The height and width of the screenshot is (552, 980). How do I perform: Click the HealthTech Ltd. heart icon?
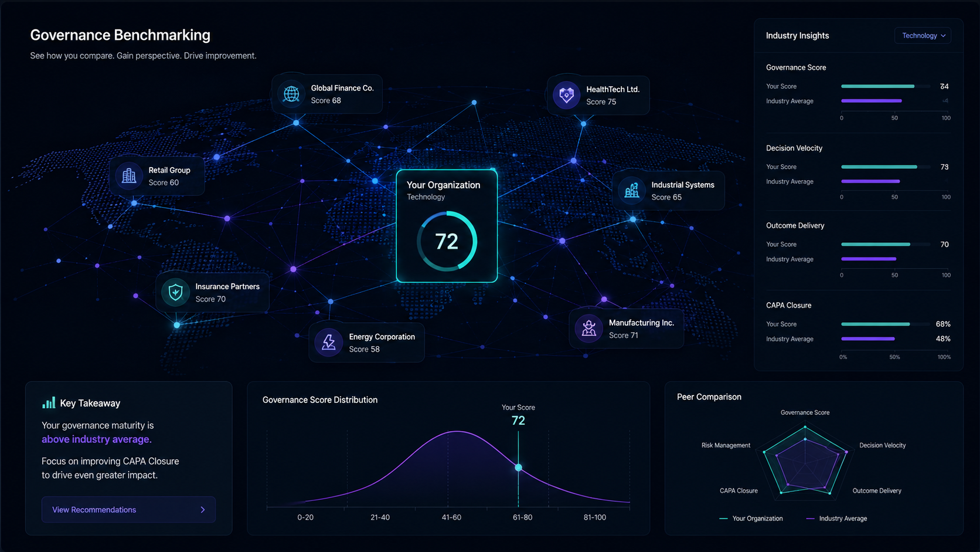click(x=566, y=95)
